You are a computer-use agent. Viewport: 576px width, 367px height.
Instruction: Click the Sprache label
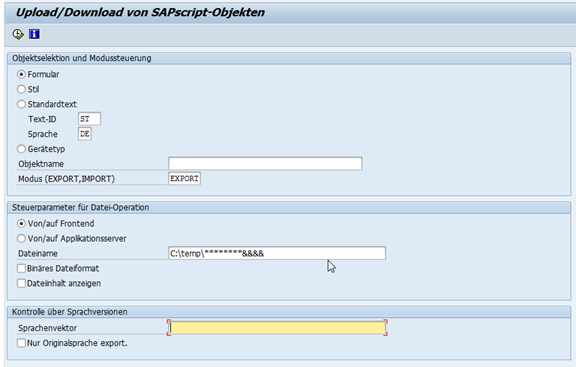point(43,134)
